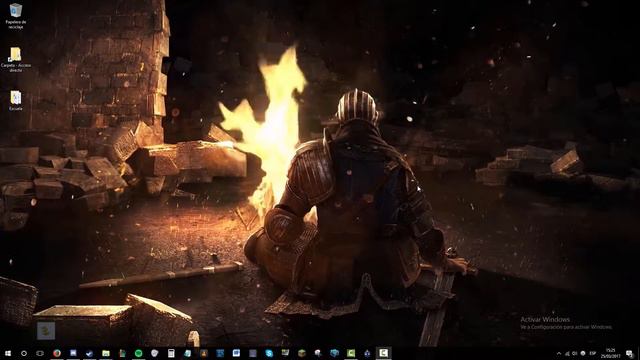
Task: Open the green Camtasia taskbar icon
Action: pyautogui.click(x=351, y=353)
